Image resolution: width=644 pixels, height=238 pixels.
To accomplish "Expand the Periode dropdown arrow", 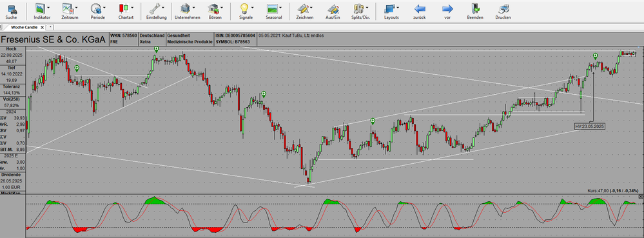I will pyautogui.click(x=104, y=7).
